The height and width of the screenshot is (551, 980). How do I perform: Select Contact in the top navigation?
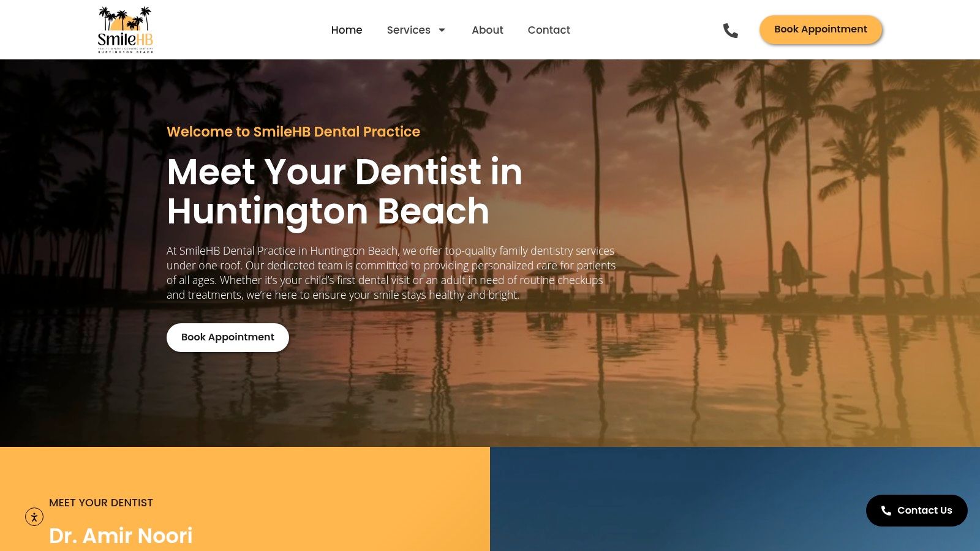pos(549,30)
